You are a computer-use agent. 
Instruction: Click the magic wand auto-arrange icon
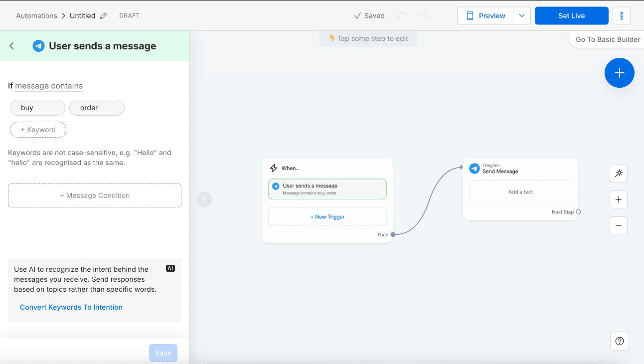click(x=619, y=174)
